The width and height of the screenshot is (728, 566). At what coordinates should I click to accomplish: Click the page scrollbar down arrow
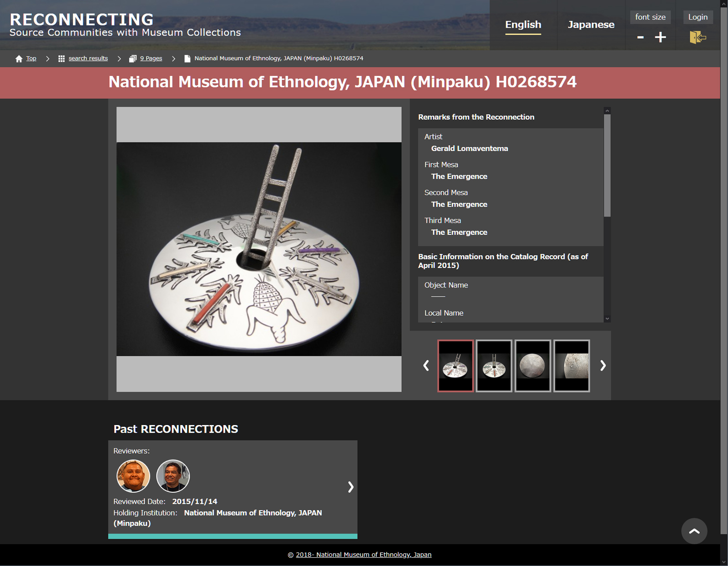[x=724, y=562]
